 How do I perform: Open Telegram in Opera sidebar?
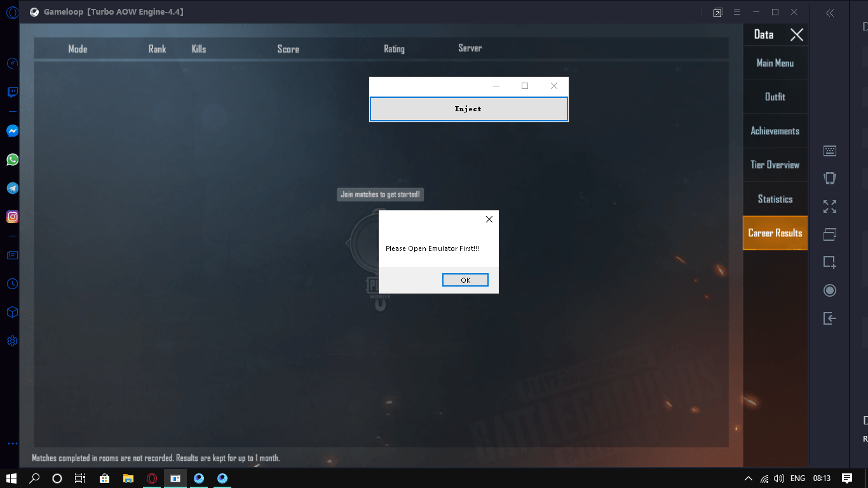coord(12,188)
